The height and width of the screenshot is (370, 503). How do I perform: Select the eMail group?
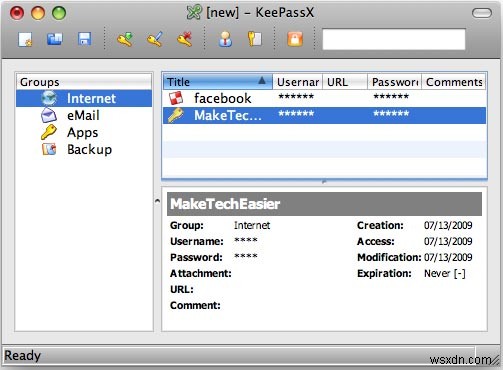tap(84, 115)
